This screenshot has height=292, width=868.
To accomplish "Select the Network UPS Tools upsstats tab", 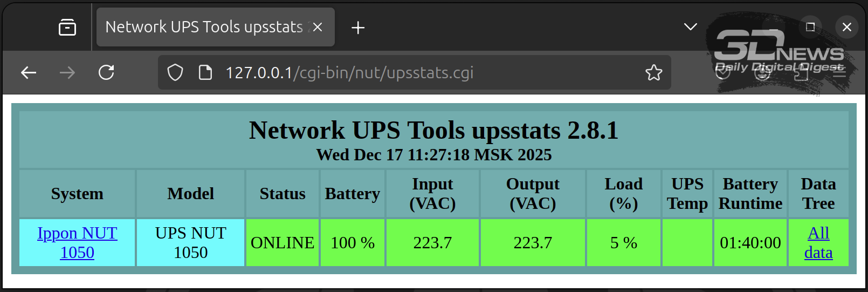I will coord(204,27).
